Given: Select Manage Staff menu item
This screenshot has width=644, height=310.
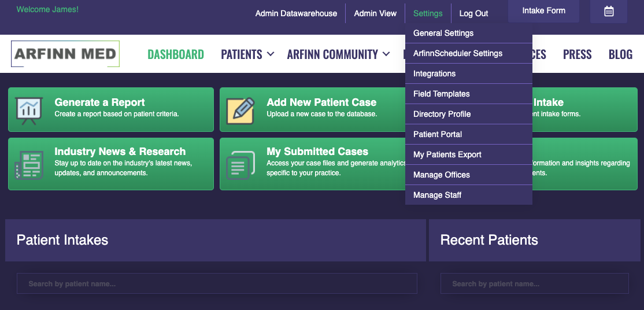Looking at the screenshot, I should click(438, 195).
